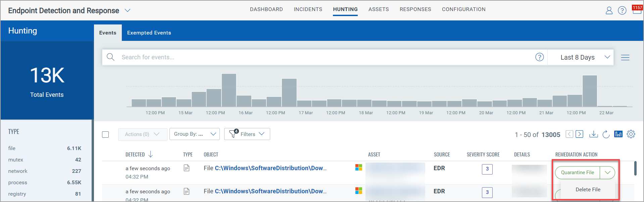Open the DASHBOARD menu
644x202 pixels.
pyautogui.click(x=266, y=9)
